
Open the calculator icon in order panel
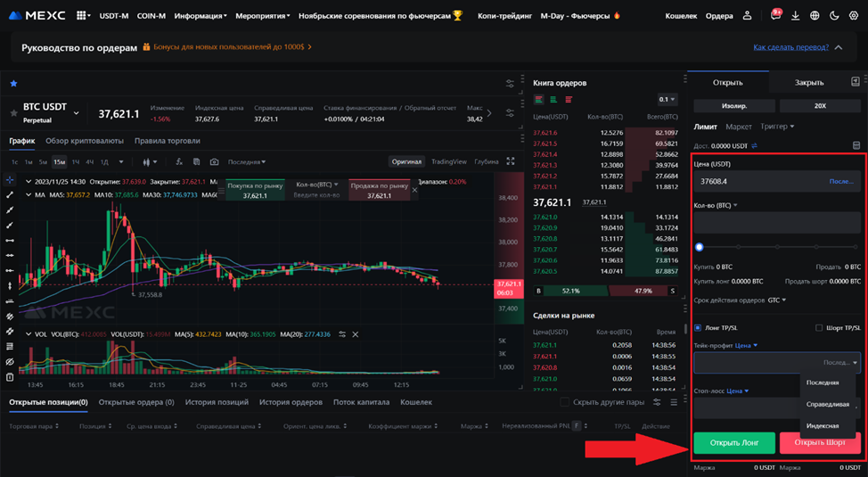pos(856,145)
